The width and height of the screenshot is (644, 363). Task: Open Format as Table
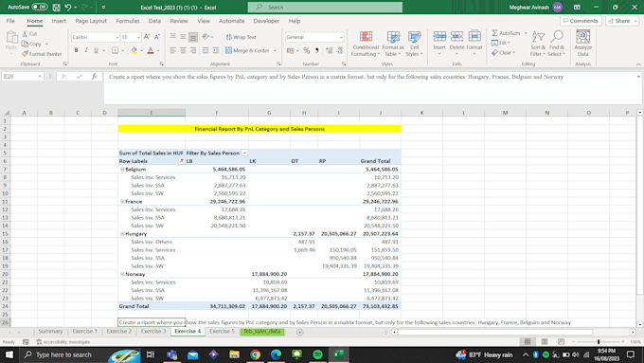(x=393, y=44)
